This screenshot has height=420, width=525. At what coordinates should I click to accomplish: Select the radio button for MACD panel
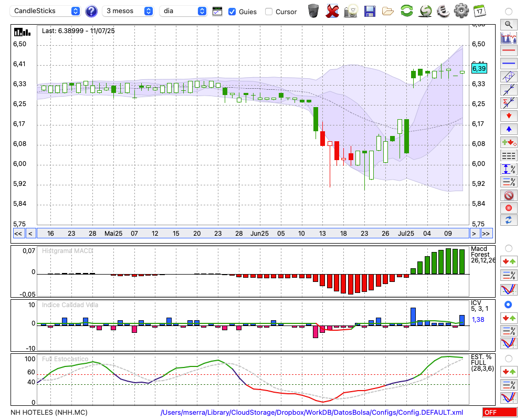(x=508, y=248)
